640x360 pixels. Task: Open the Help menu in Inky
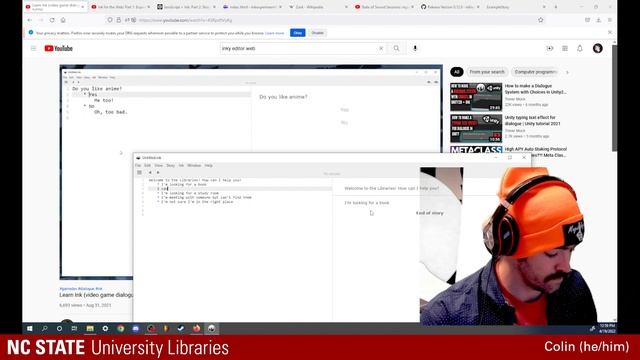tap(209, 165)
